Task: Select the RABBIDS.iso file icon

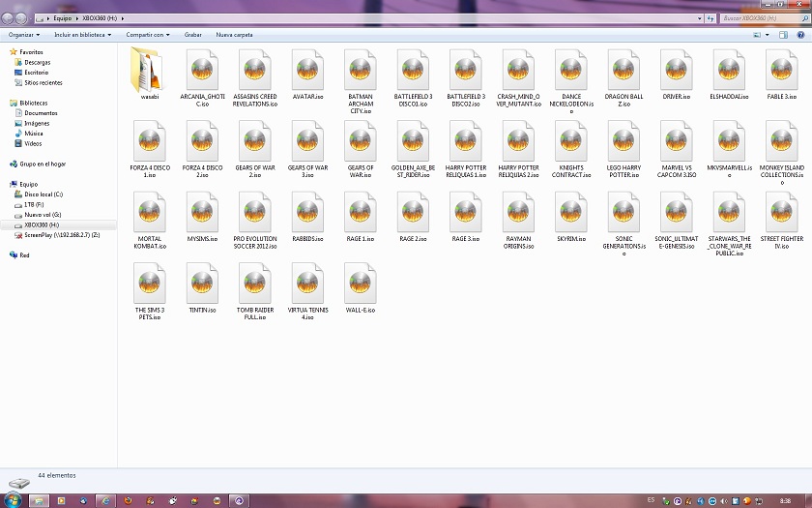Action: tap(307, 213)
